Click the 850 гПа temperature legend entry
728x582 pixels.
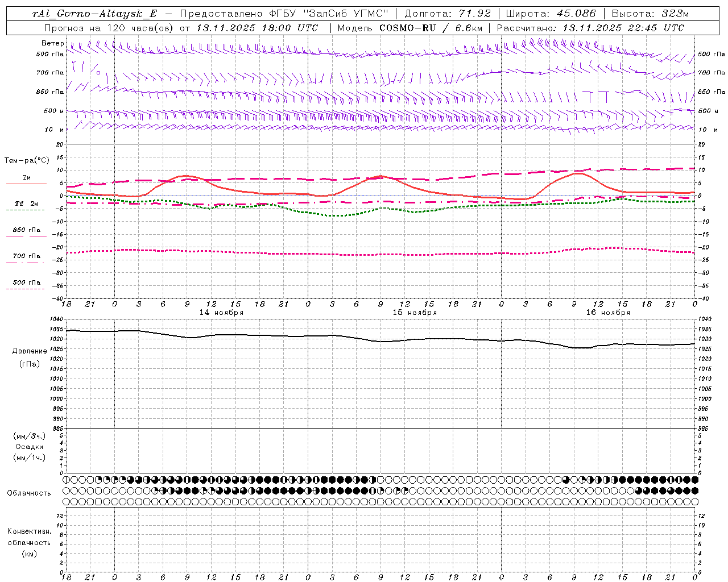tap(27, 230)
